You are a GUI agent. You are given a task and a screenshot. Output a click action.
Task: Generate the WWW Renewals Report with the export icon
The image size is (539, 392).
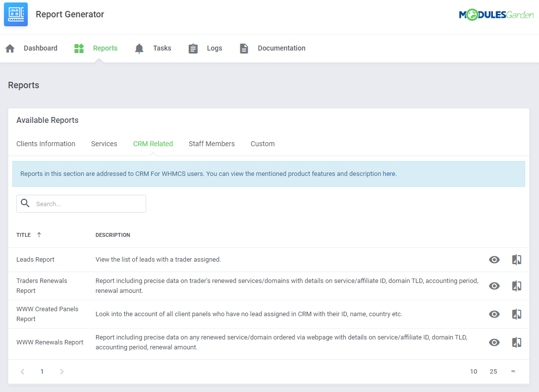[x=517, y=342]
